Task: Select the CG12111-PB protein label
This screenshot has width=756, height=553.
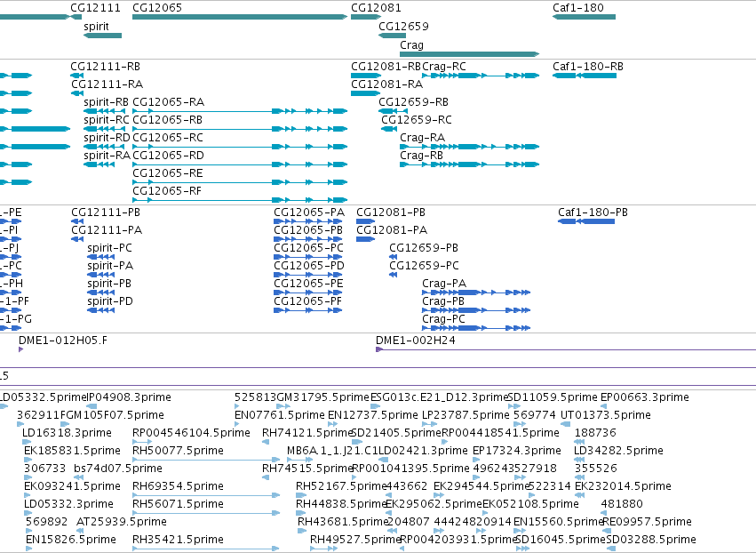Action: [106, 212]
